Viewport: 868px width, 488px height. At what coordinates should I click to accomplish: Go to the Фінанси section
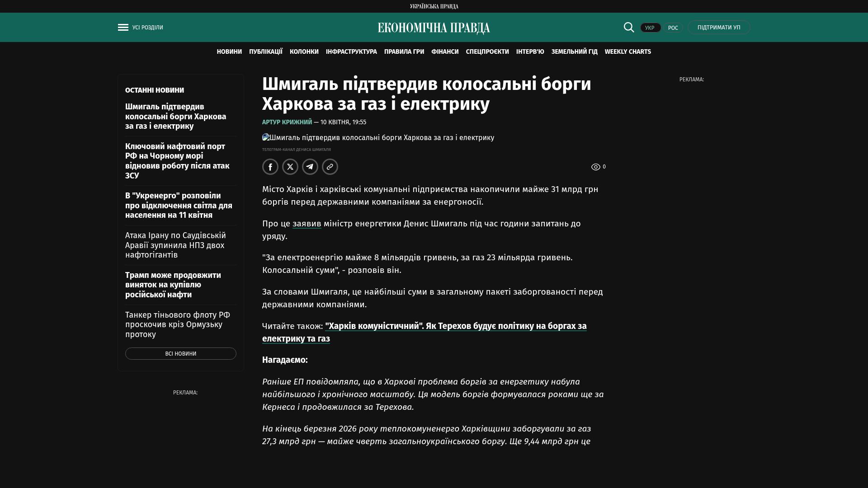445,52
